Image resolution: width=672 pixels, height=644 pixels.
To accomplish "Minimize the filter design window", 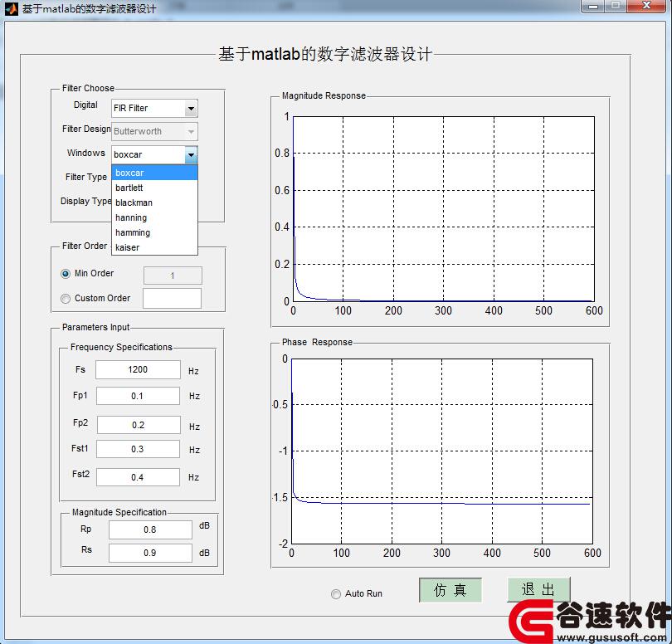I will (x=593, y=6).
